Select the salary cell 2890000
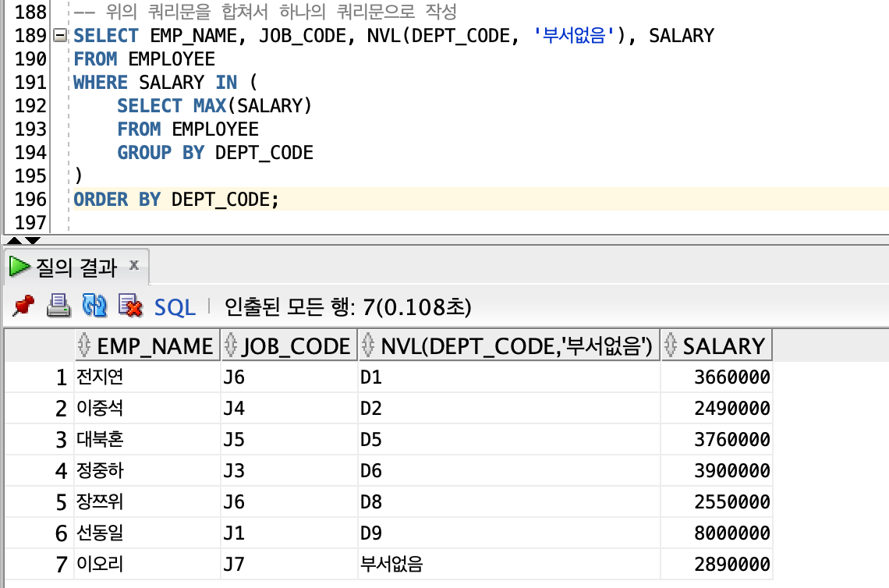Image resolution: width=889 pixels, height=588 pixels. [x=717, y=564]
